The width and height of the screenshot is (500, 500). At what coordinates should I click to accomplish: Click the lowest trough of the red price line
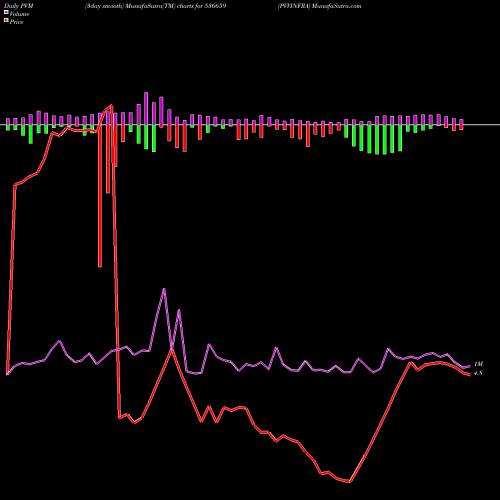[x=349, y=481]
